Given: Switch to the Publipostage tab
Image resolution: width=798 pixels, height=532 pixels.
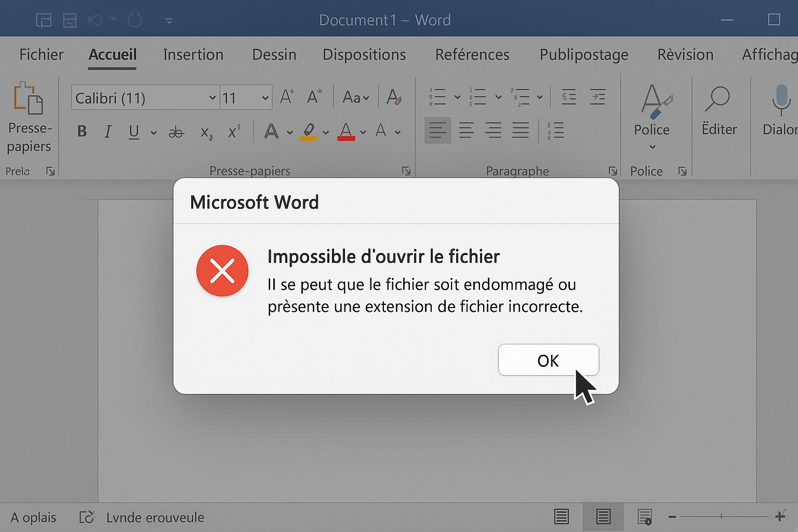Looking at the screenshot, I should (x=584, y=55).
